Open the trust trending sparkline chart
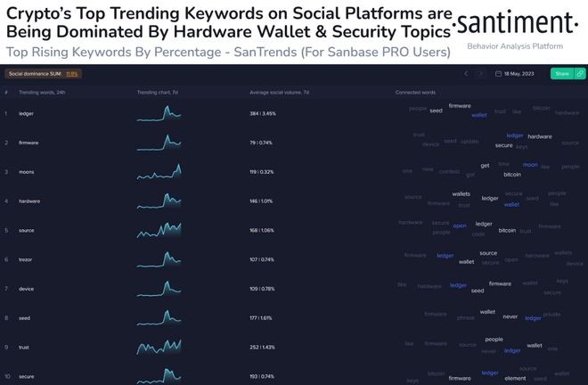Viewport: 588px width, 385px height. [x=159, y=346]
